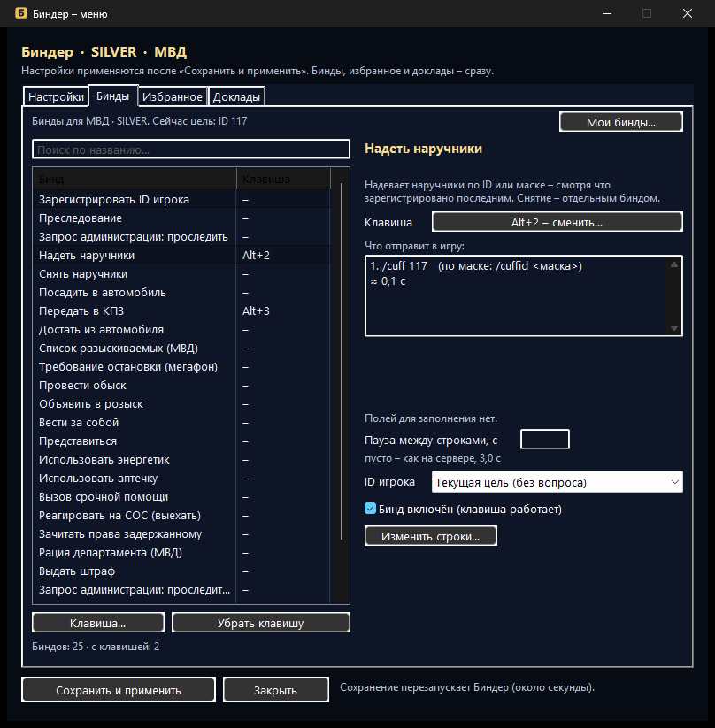Go to the Доклады tab
Image resolution: width=715 pixels, height=728 pixels.
[236, 96]
